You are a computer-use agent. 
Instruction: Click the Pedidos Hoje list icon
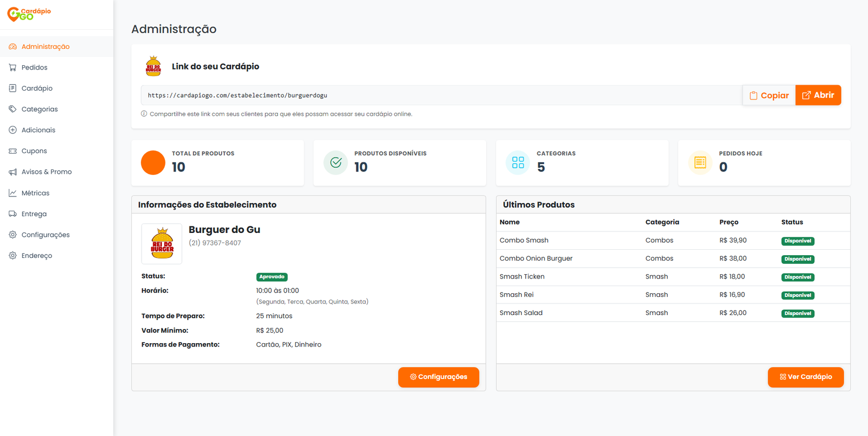700,162
